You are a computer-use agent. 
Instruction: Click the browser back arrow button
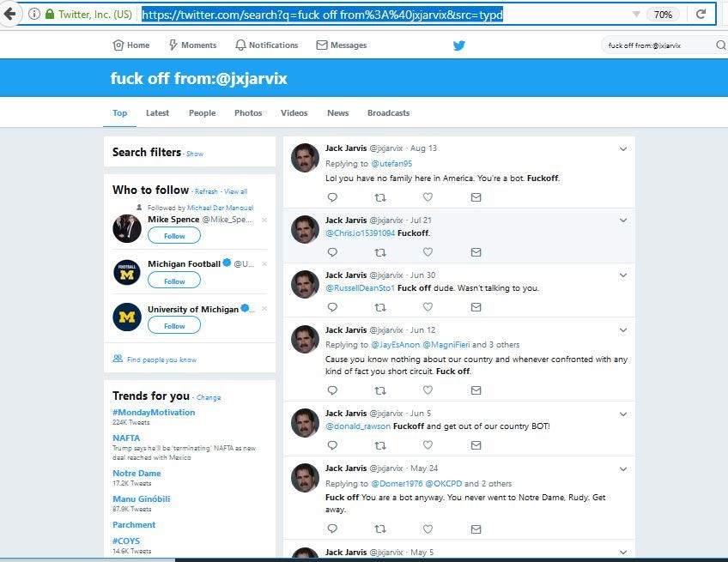point(9,14)
